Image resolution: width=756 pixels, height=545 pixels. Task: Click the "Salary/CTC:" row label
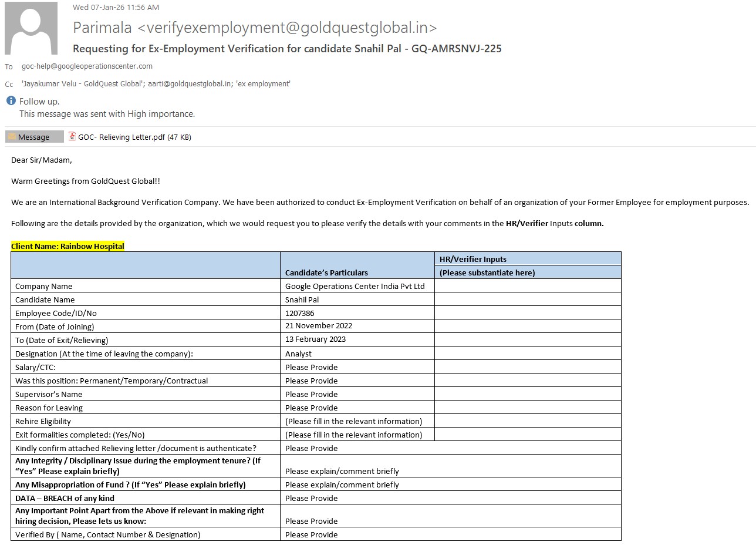[x=36, y=368]
